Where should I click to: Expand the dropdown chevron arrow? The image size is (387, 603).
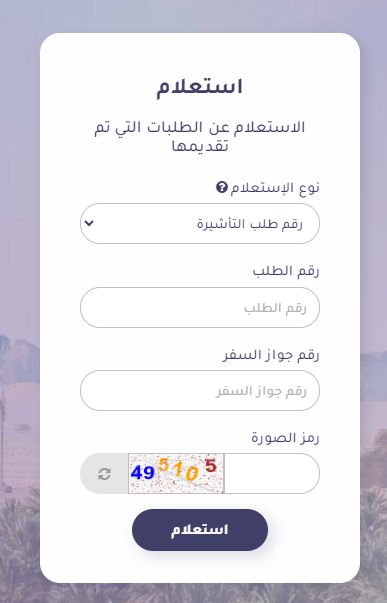pos(89,223)
